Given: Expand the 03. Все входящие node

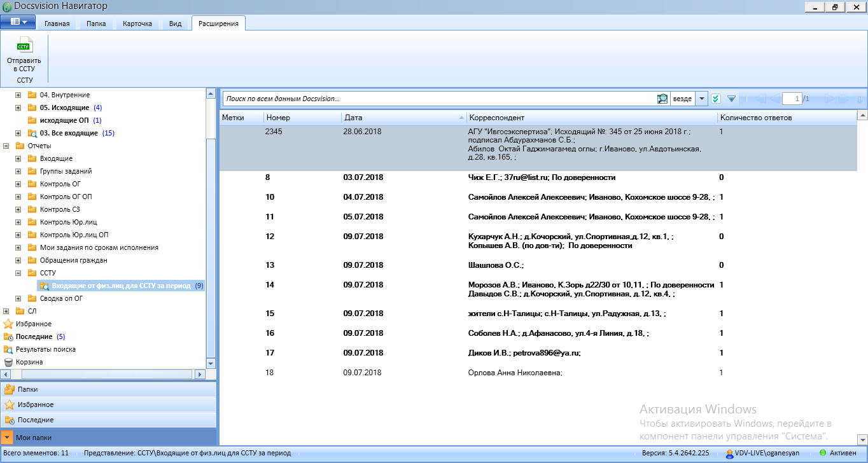Looking at the screenshot, I should pos(18,133).
